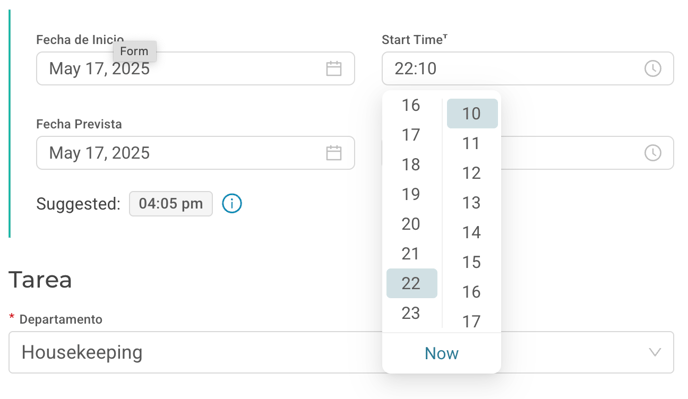Click the clock icon in the second time field
688x399 pixels.
click(x=652, y=153)
